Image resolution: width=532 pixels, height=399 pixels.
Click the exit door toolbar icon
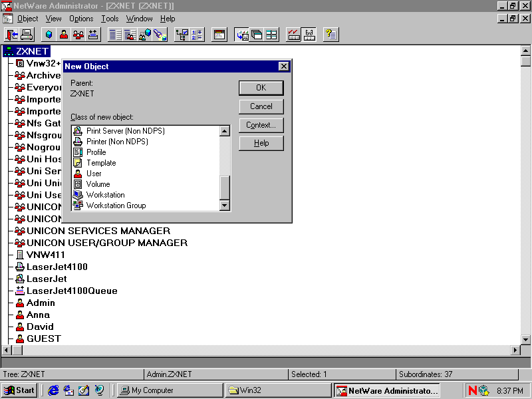(x=11, y=35)
